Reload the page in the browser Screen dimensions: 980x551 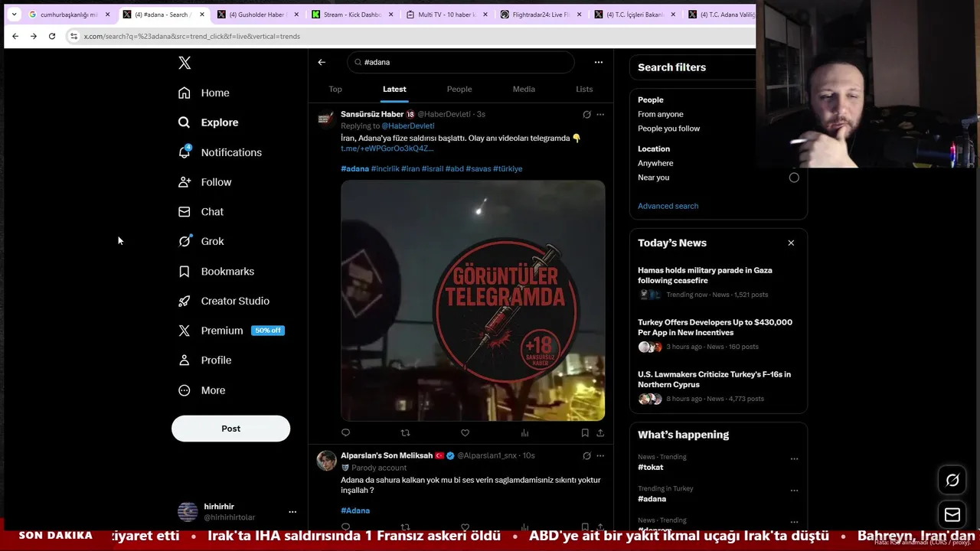[52, 36]
